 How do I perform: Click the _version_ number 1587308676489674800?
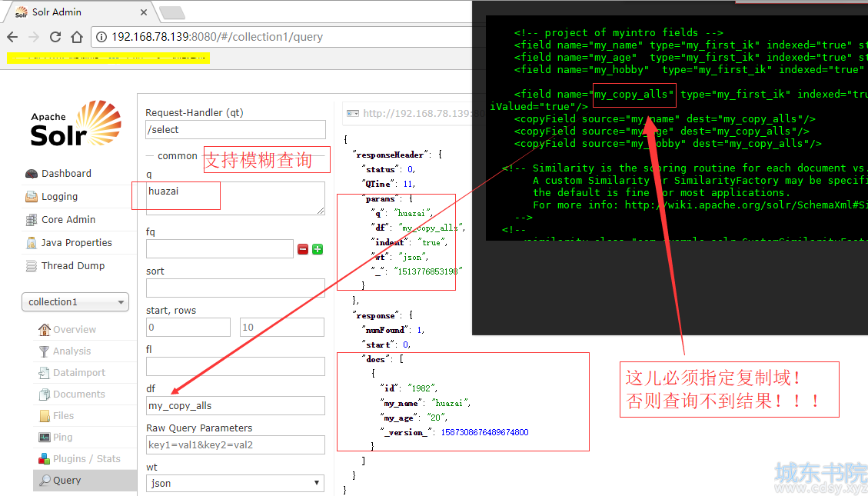[x=484, y=432]
